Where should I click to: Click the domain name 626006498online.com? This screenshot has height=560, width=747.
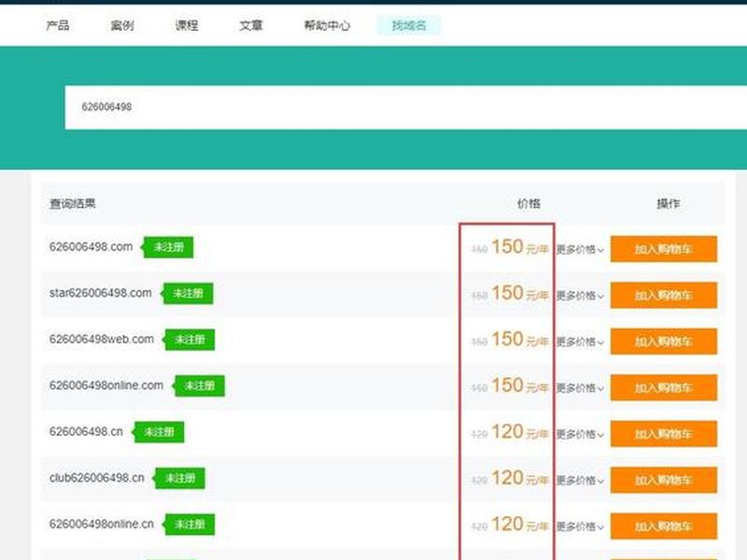pyautogui.click(x=106, y=385)
